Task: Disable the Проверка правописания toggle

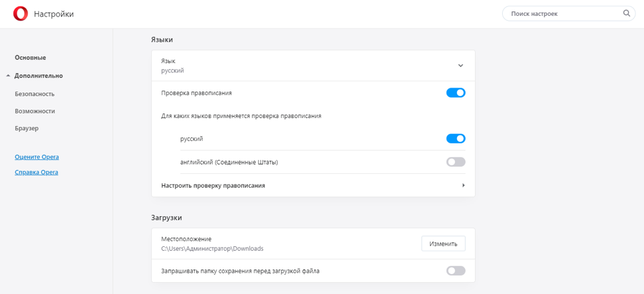Action: click(x=456, y=93)
